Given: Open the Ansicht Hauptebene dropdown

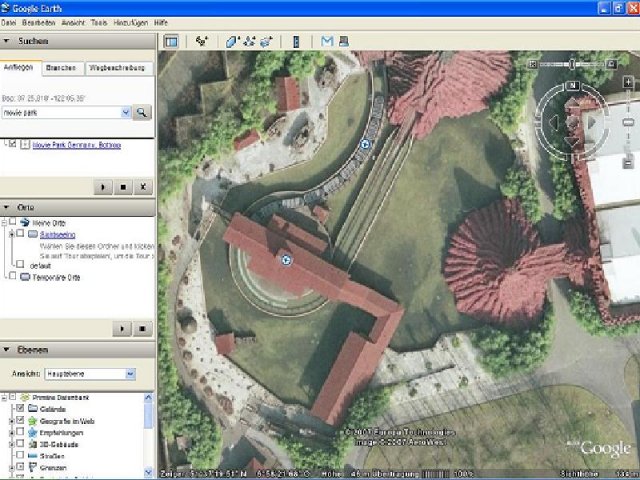Looking at the screenshot, I should click(x=130, y=374).
